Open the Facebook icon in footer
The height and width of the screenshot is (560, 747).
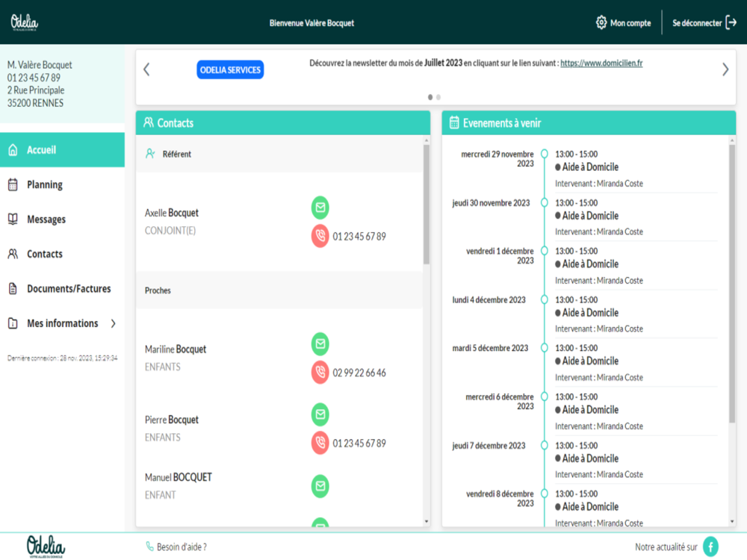[x=710, y=547]
